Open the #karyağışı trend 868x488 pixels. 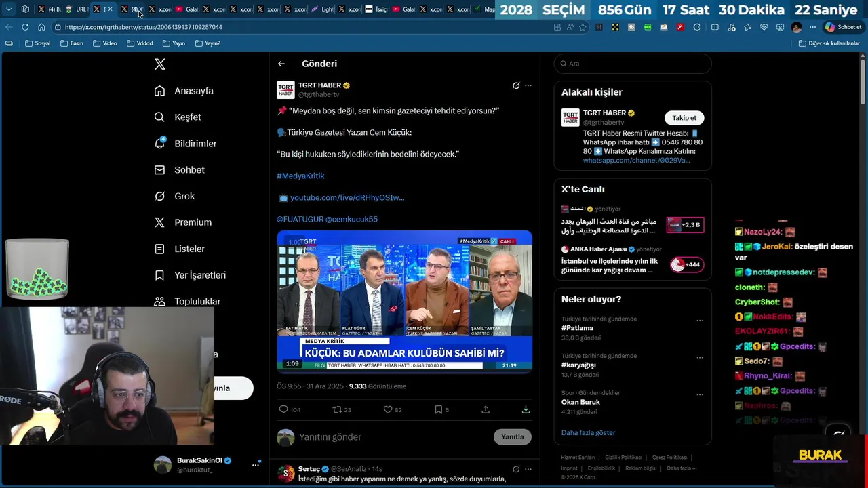[x=578, y=365]
